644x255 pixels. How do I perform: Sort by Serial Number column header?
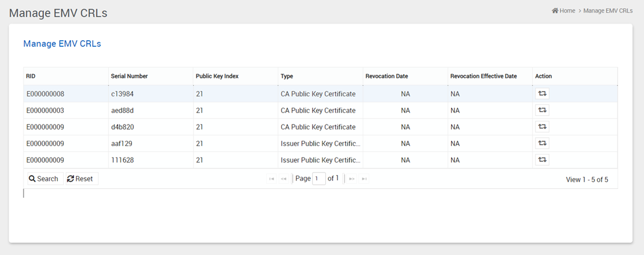(x=129, y=76)
